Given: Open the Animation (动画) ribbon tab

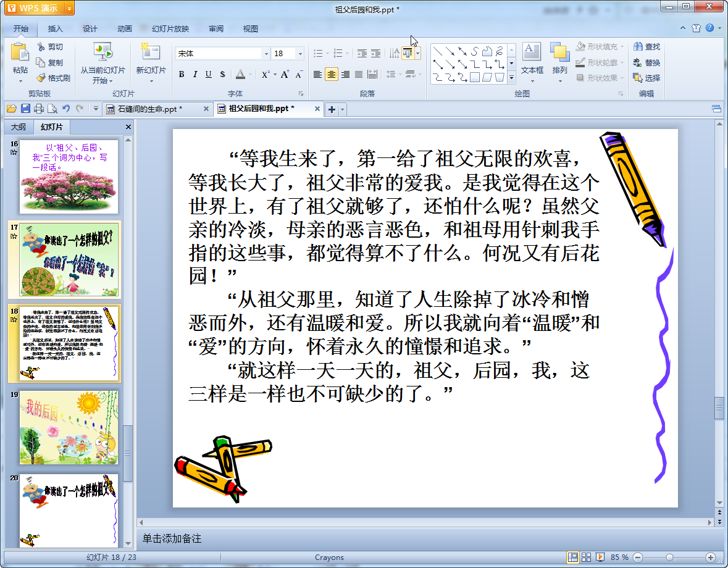Looking at the screenshot, I should [125, 29].
